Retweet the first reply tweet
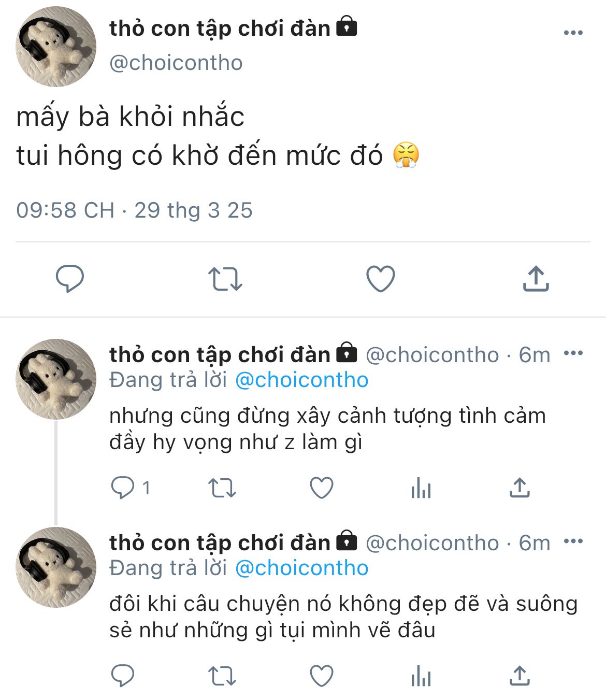Viewport: 606px width, 700px height. [x=222, y=488]
